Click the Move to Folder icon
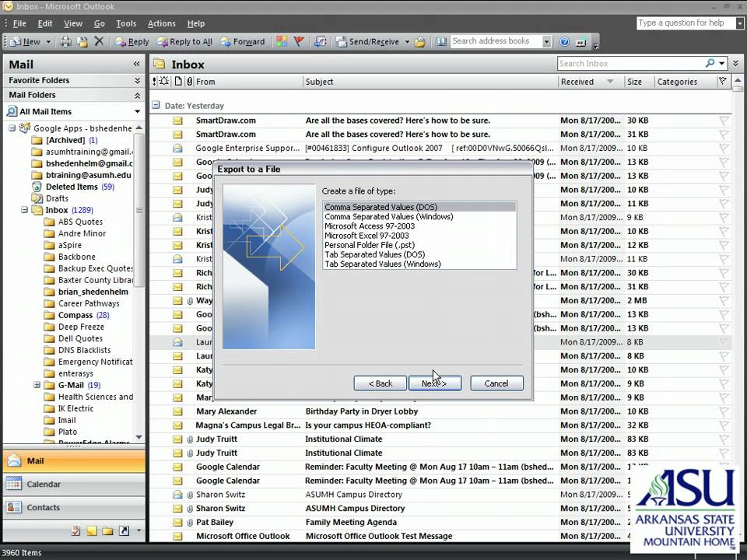The height and width of the screenshot is (560, 747). (x=82, y=42)
